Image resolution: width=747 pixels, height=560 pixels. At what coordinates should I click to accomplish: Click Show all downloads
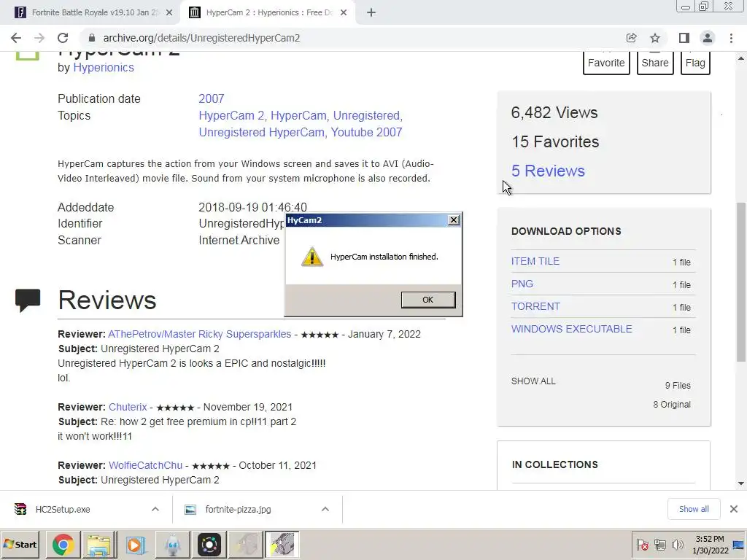tap(694, 509)
